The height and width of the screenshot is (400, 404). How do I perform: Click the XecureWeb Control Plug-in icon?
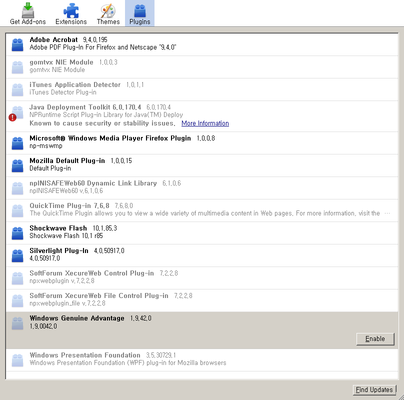tap(17, 278)
